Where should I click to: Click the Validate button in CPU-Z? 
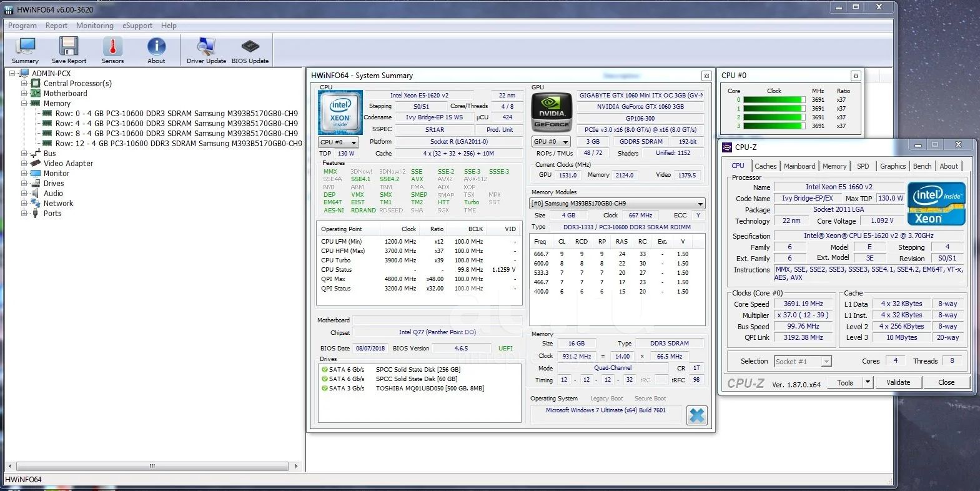point(898,382)
